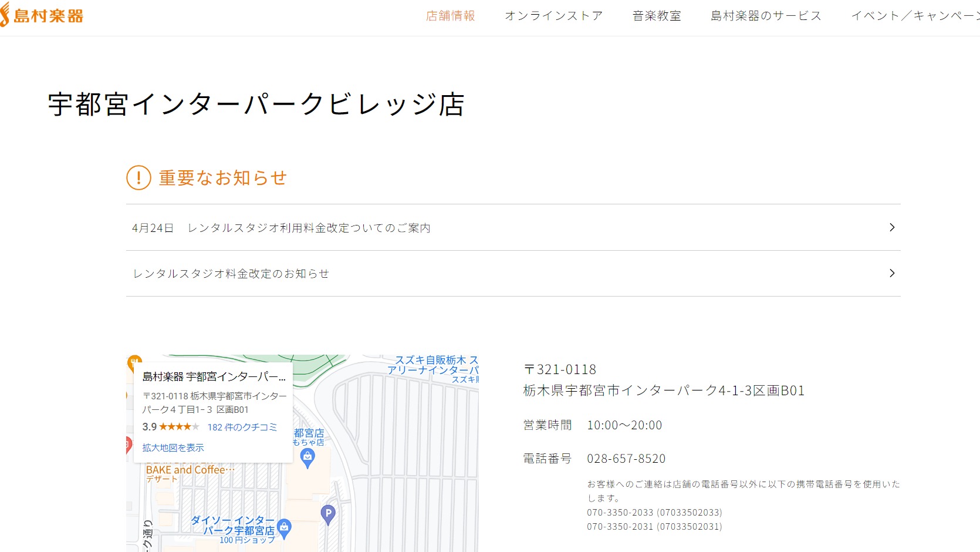
Task: Click the 島村楽器 logo
Action: click(42, 15)
